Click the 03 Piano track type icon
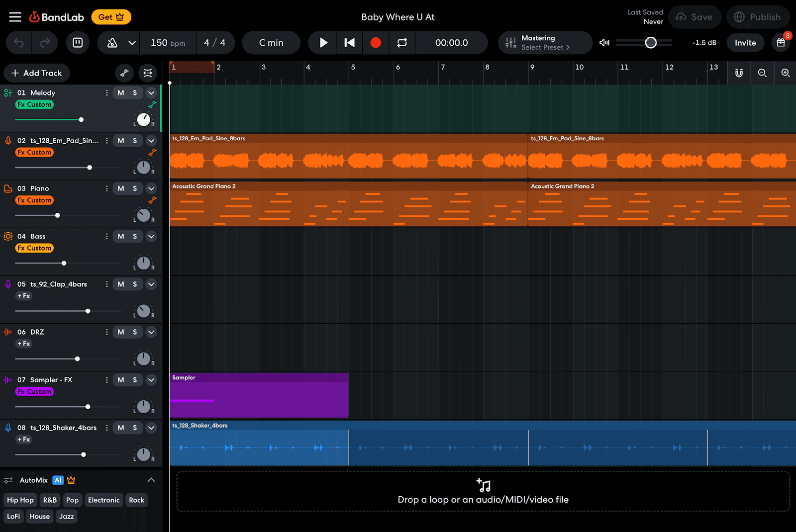Viewport: 796px width, 532px height. [x=8, y=188]
